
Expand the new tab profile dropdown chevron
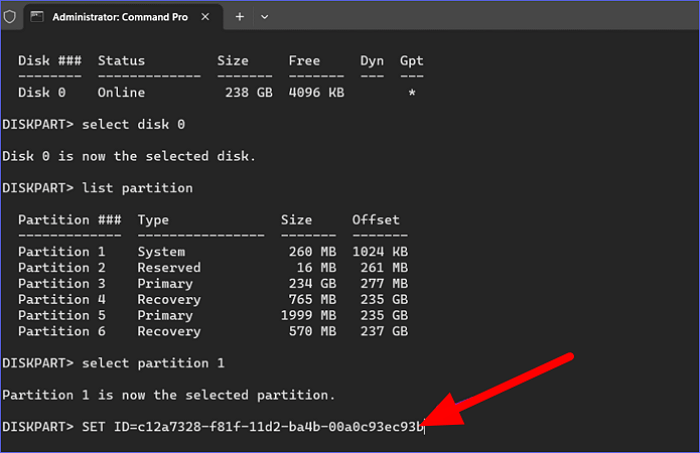click(x=265, y=17)
